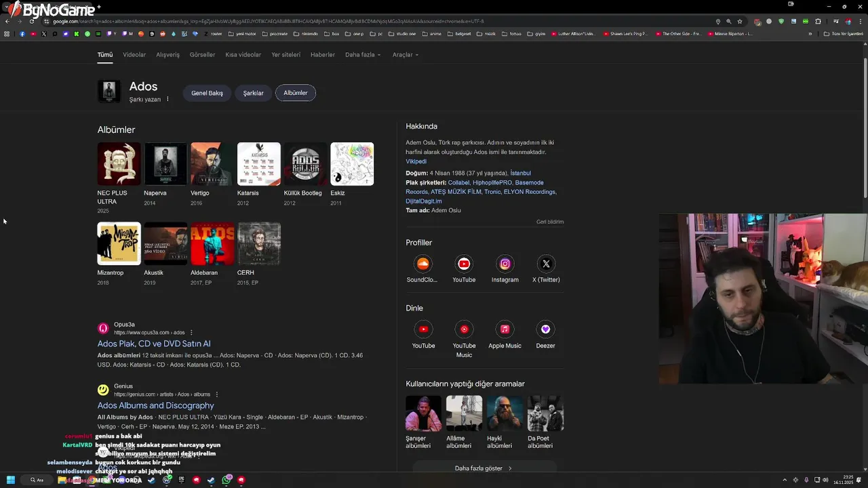Open Hayki albümleri related search

[505, 422]
